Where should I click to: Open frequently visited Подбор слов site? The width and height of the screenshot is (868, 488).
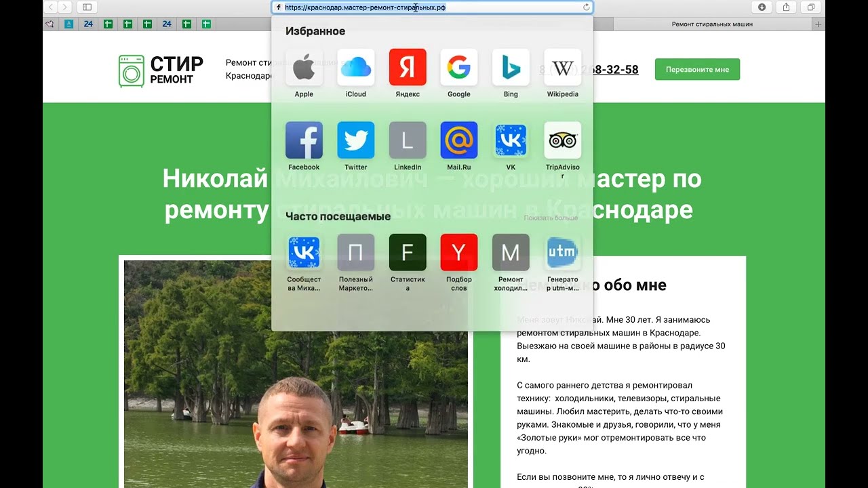tap(459, 253)
